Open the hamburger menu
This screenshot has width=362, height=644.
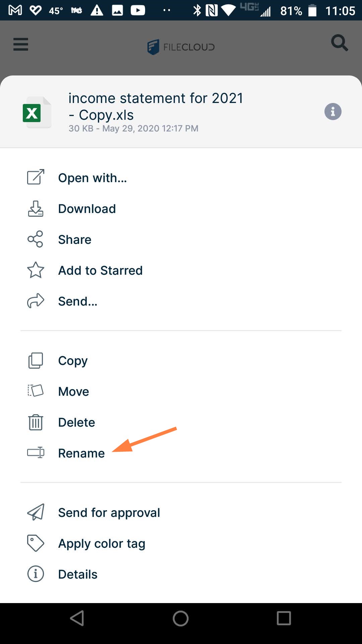coord(21,44)
